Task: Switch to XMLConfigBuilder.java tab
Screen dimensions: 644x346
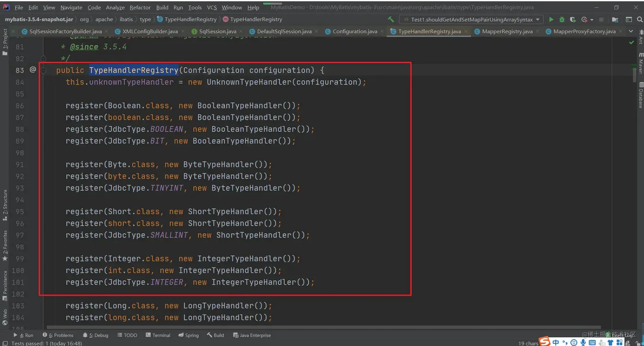Action: pyautogui.click(x=150, y=31)
